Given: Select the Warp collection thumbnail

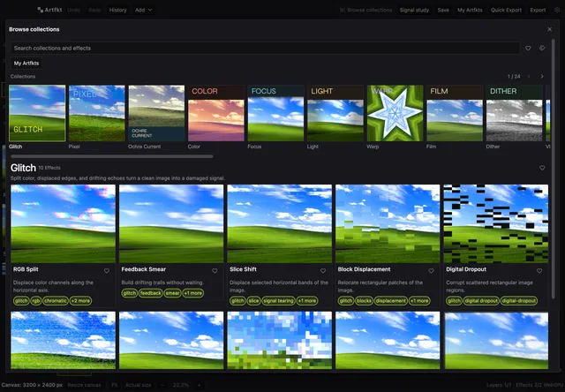Looking at the screenshot, I should pos(395,113).
